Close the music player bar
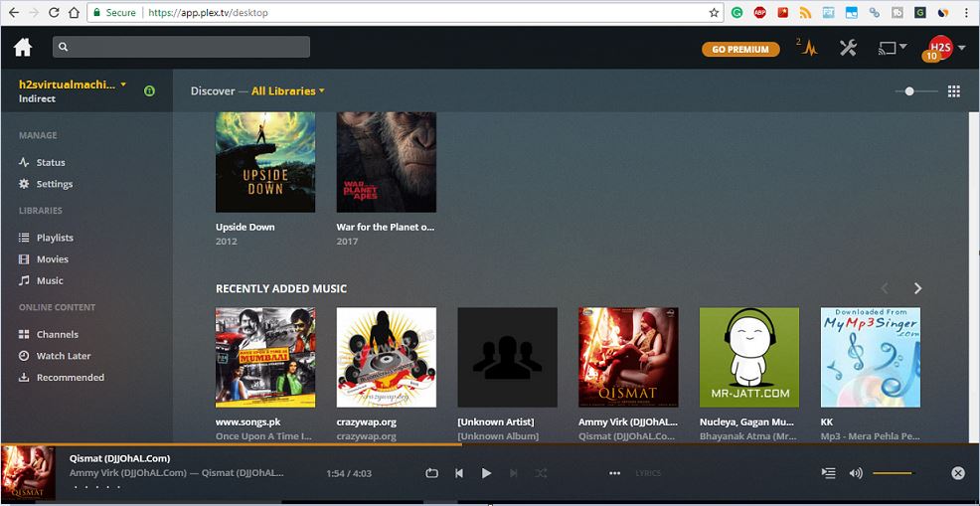The height and width of the screenshot is (506, 980). (957, 473)
